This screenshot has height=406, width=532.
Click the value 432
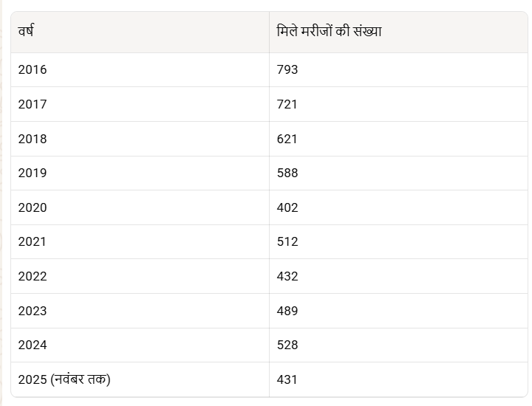[287, 276]
